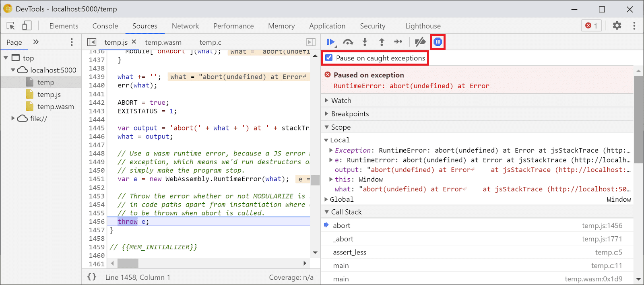This screenshot has height=285, width=644.
Task: Toggle the device toolbar icon
Action: 27,26
